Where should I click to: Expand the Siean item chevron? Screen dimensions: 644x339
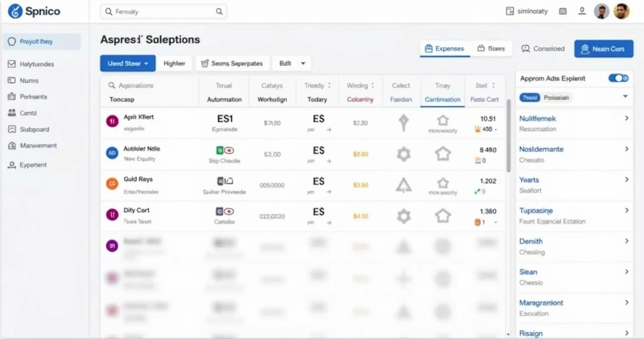tap(627, 272)
